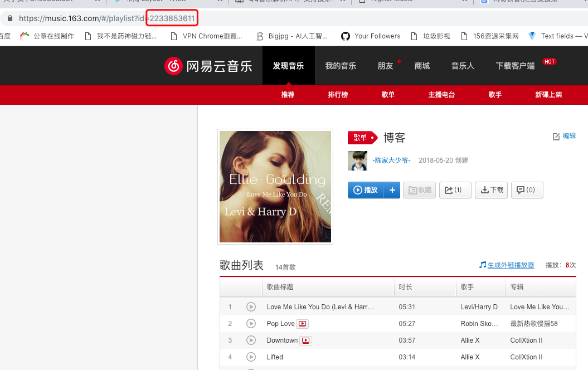Open MV icon next to Downtown
This screenshot has height=370, width=588.
coord(306,340)
